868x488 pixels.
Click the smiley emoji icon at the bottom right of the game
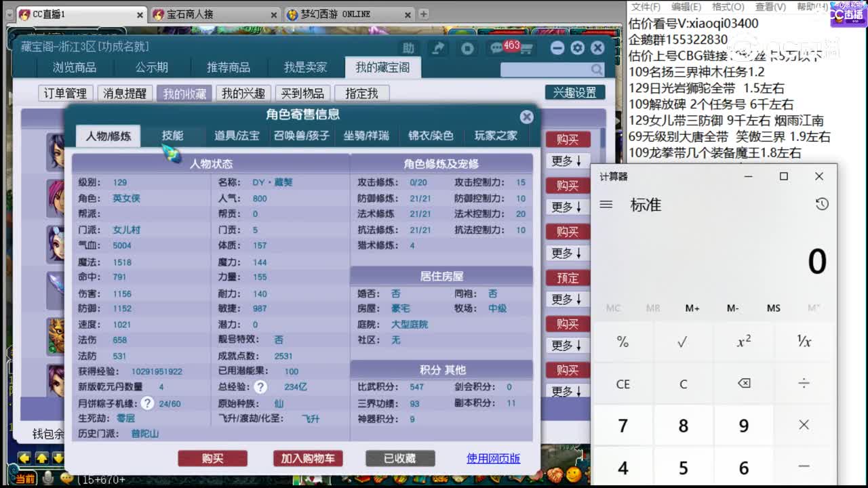(573, 473)
